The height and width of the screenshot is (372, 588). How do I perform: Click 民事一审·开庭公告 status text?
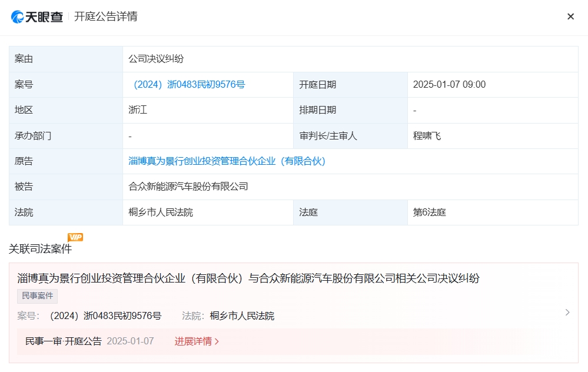pyautogui.click(x=64, y=341)
